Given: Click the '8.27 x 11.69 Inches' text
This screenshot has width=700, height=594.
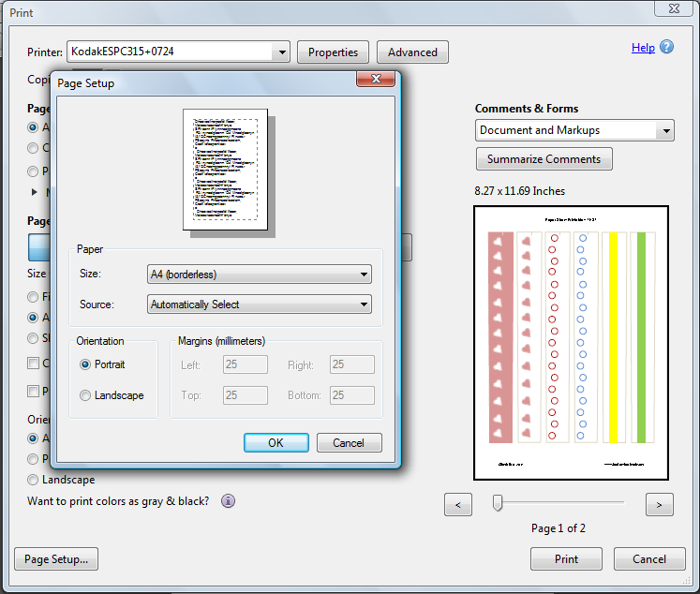Looking at the screenshot, I should pyautogui.click(x=520, y=191).
